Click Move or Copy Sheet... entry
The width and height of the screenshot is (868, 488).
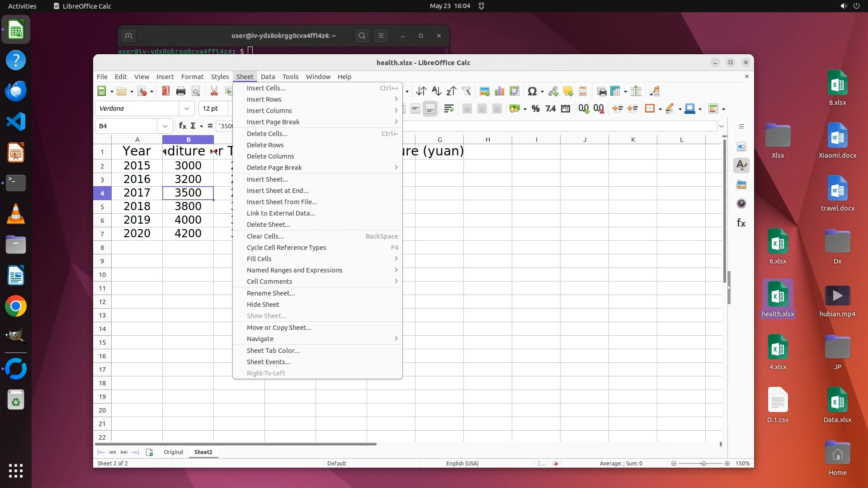[279, 328]
